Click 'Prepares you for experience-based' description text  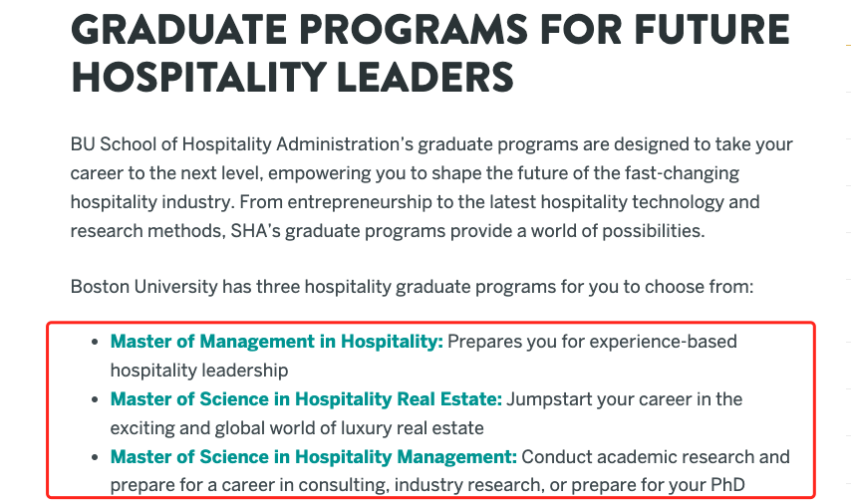592,342
